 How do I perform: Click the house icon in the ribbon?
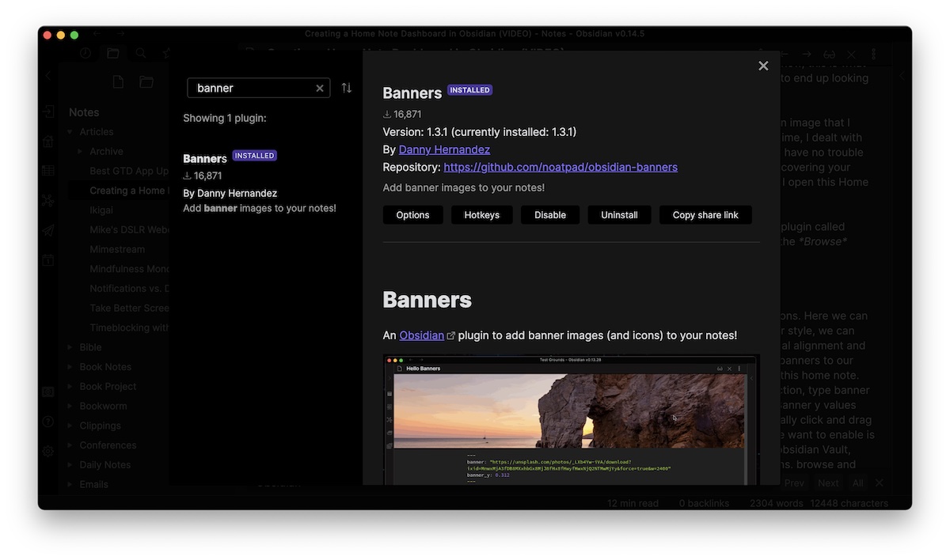pyautogui.click(x=48, y=142)
